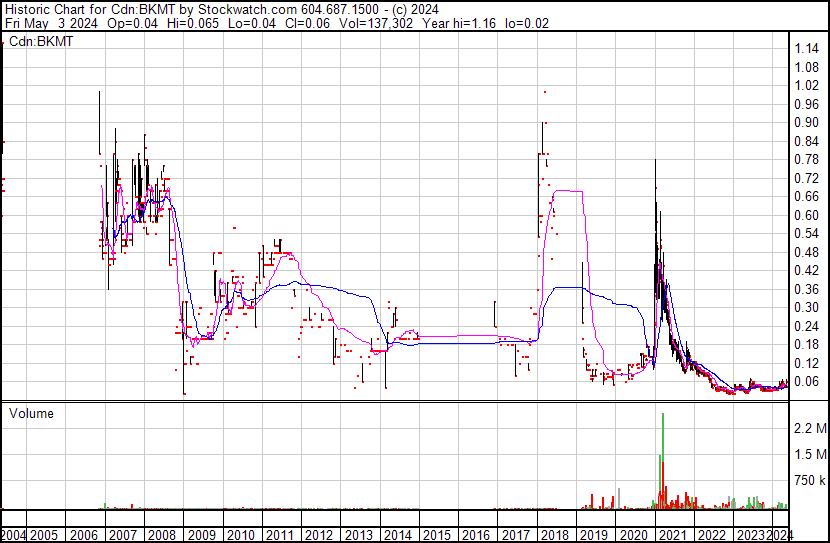Click the 0.30 price axis label

(x=807, y=307)
